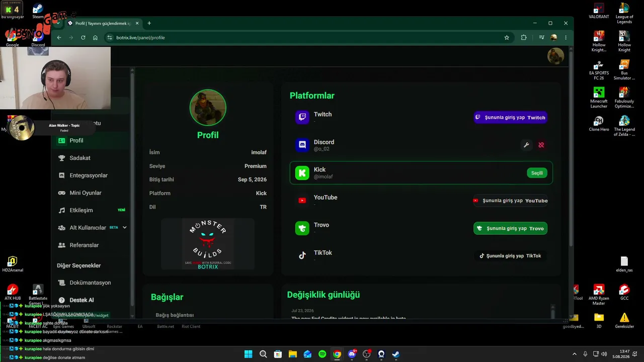Click the green Seçili button on Kick

(537, 173)
